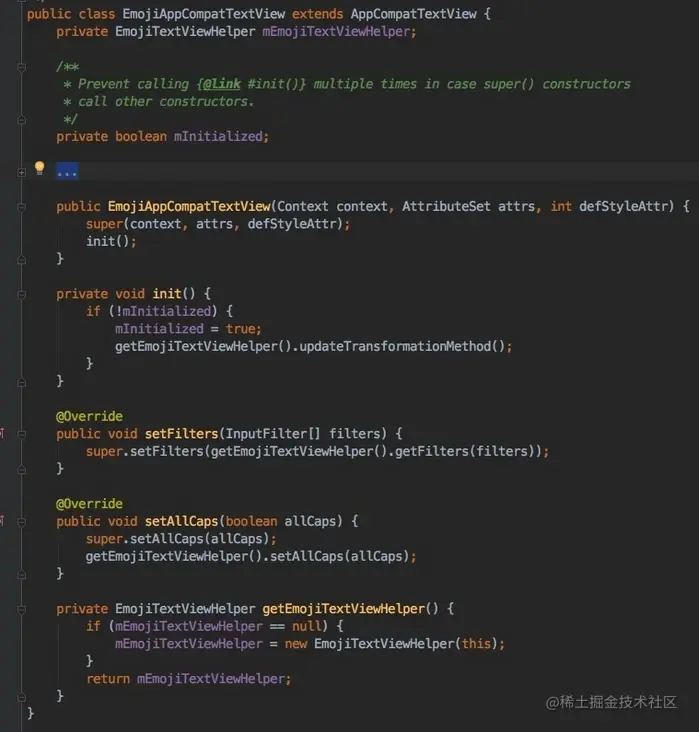Expand the collapsed region via plus gutter icon
699x732 pixels.
coord(21,172)
